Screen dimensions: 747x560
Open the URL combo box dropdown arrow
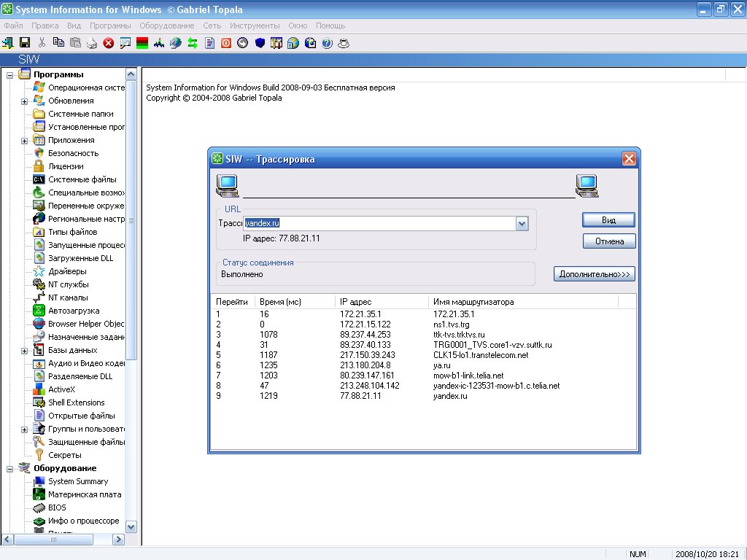[522, 224]
